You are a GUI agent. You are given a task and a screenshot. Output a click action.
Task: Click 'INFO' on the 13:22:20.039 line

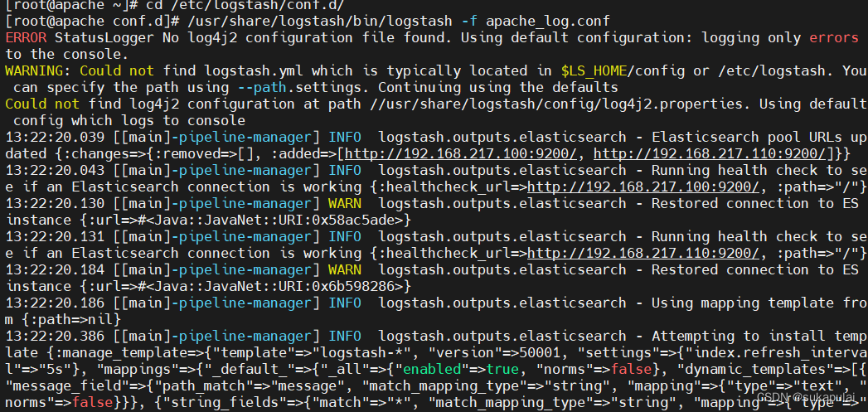[344, 137]
